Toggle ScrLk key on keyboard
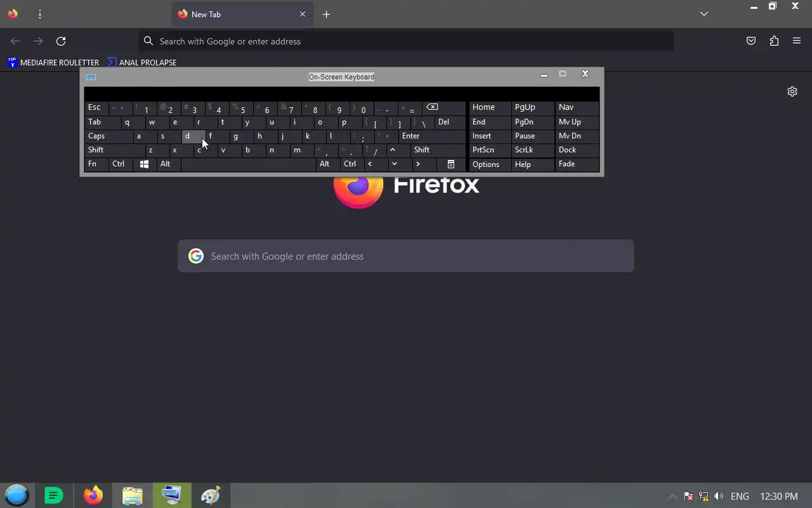Viewport: 812px width, 508px height. pyautogui.click(x=533, y=150)
